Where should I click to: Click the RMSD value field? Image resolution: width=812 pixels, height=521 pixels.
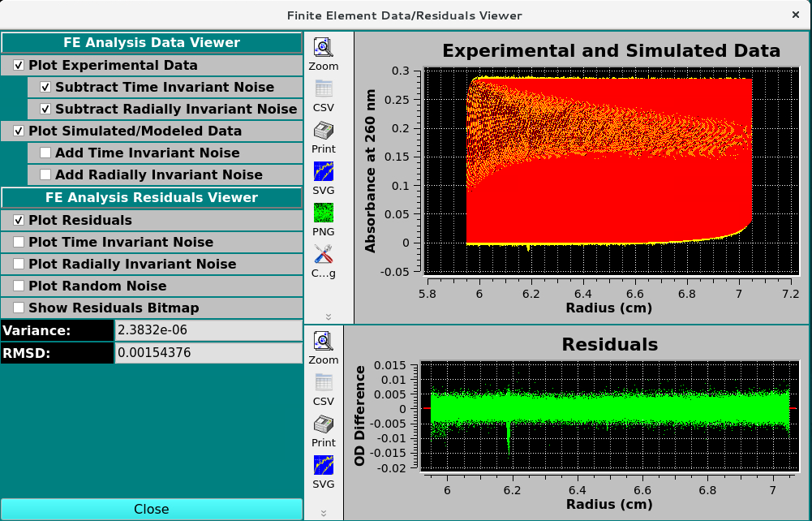coord(208,353)
